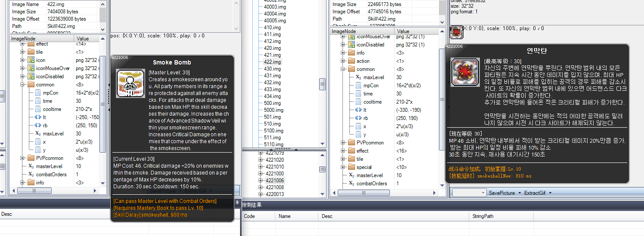Click the Smoke Bomb skill icon in tooltip
The height and width of the screenshot is (236, 644).
click(131, 83)
